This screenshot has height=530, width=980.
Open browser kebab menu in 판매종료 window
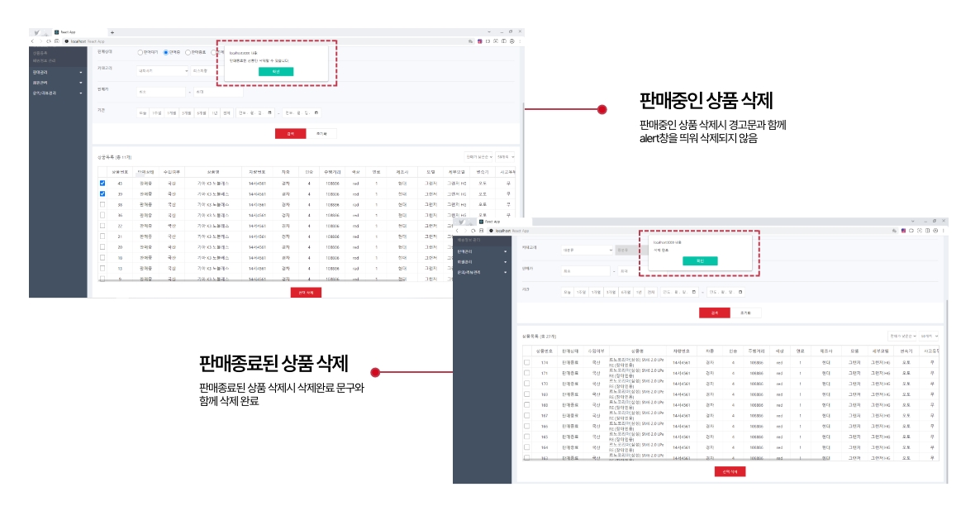click(943, 231)
